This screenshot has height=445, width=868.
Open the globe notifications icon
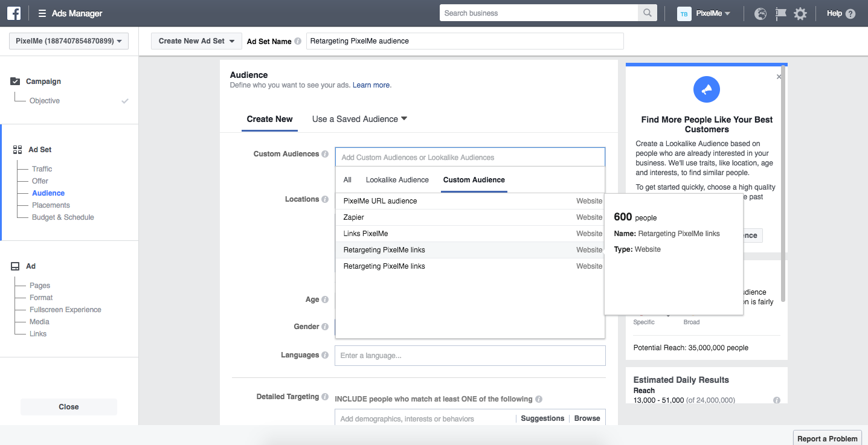click(x=760, y=13)
